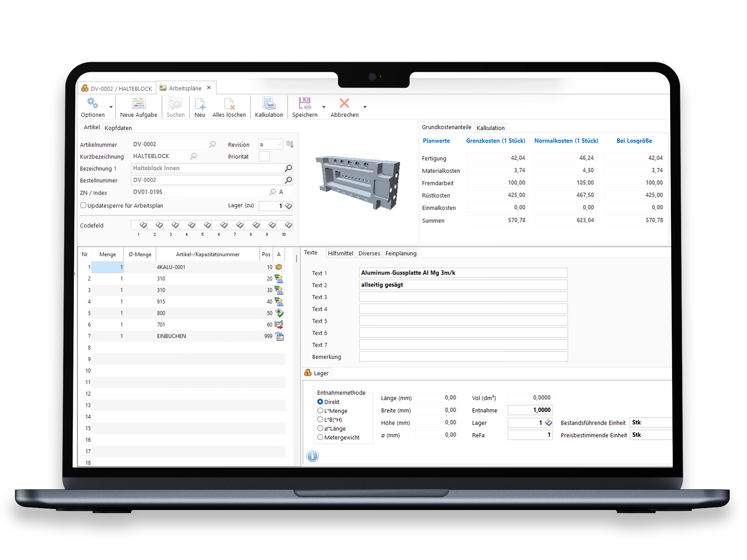Click the Entnahme value field
The image size is (747, 560).
[x=530, y=410]
